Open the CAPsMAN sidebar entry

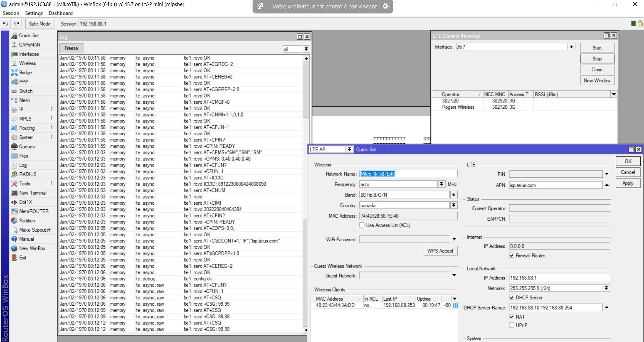tap(29, 45)
